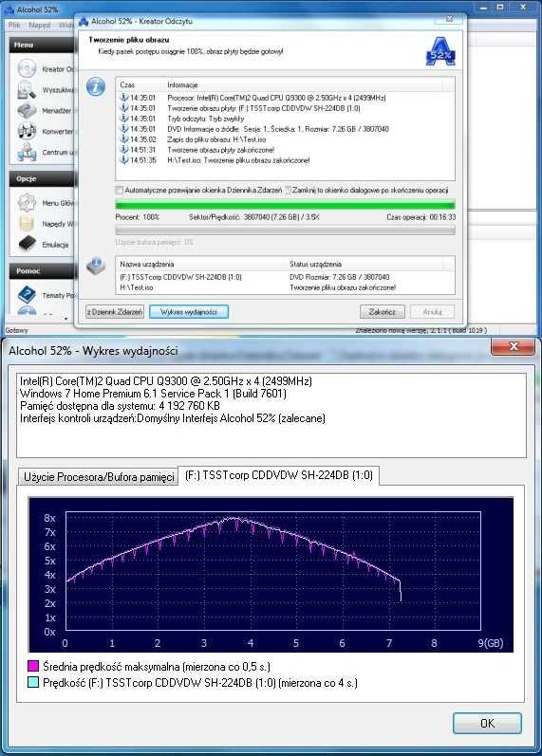Viewport: 542px width, 756px height.
Task: Click the cyan Prędkość (F:) legend swatch
Action: tap(33, 683)
